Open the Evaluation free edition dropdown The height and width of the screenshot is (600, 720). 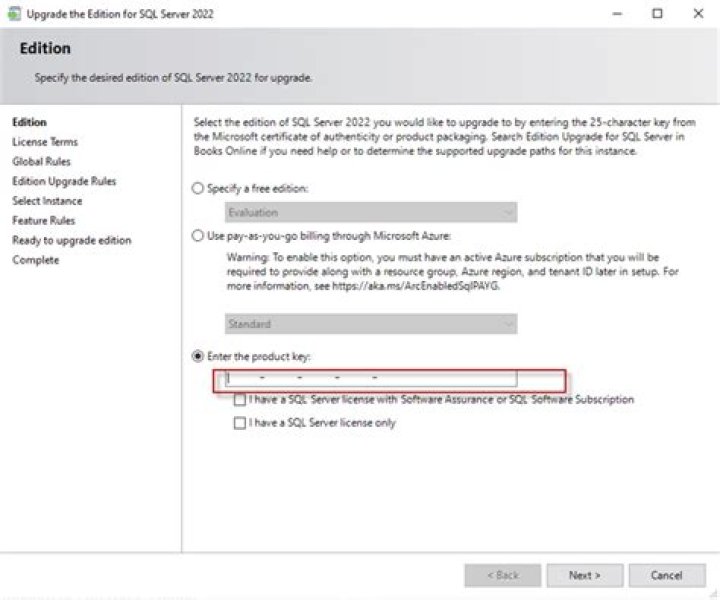click(371, 213)
